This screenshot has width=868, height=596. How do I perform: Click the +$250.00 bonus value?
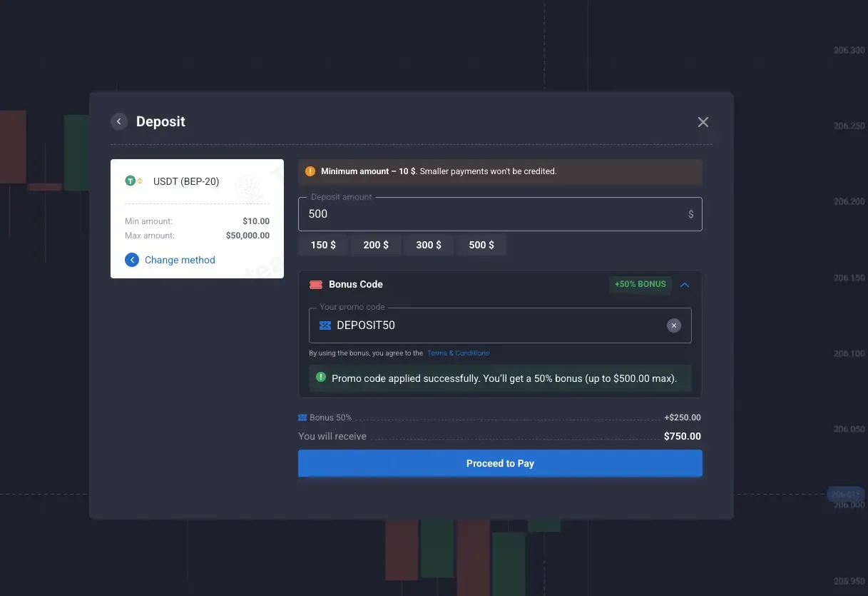tap(683, 418)
